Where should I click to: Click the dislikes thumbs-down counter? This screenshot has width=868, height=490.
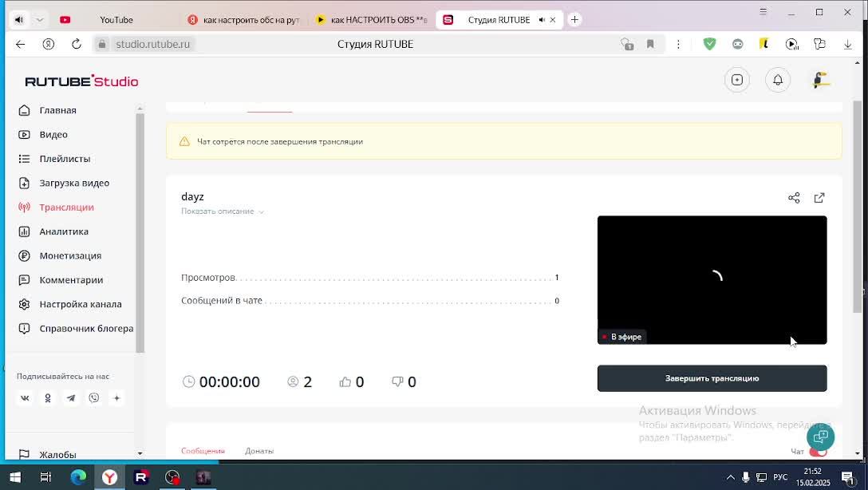(404, 382)
